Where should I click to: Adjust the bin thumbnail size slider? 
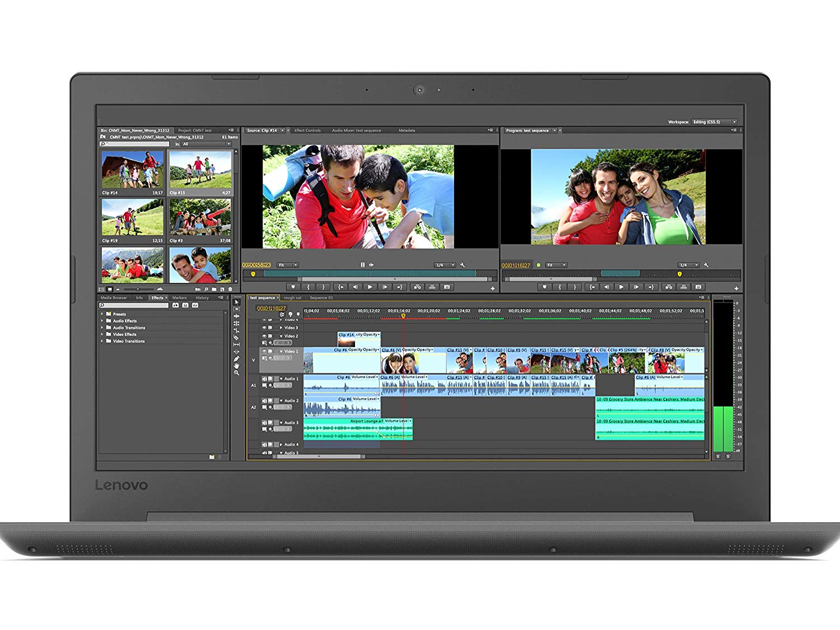click(138, 290)
